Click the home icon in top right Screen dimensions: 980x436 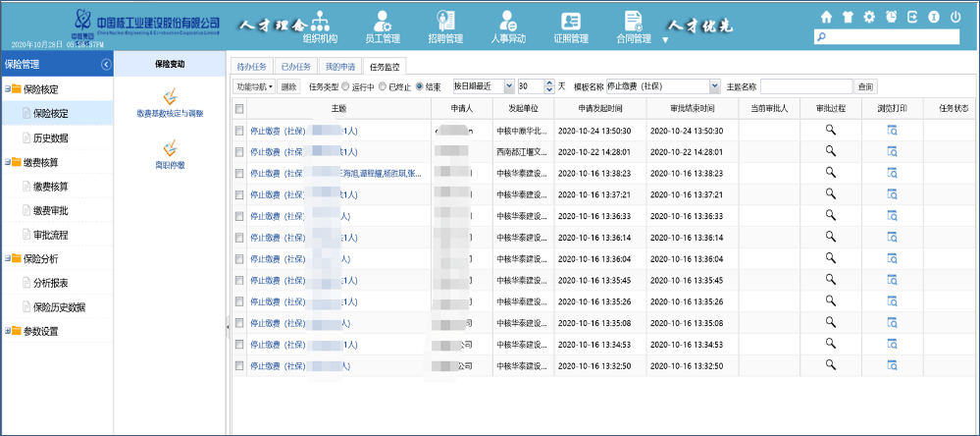pyautogui.click(x=826, y=17)
